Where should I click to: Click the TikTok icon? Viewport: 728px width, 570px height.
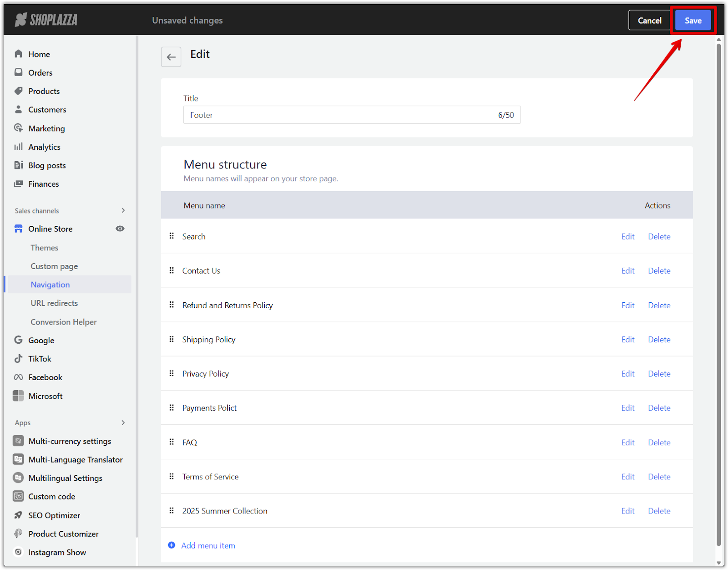pos(18,358)
